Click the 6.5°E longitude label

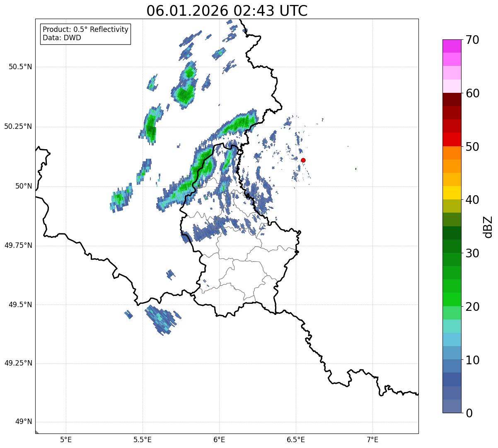click(x=296, y=439)
